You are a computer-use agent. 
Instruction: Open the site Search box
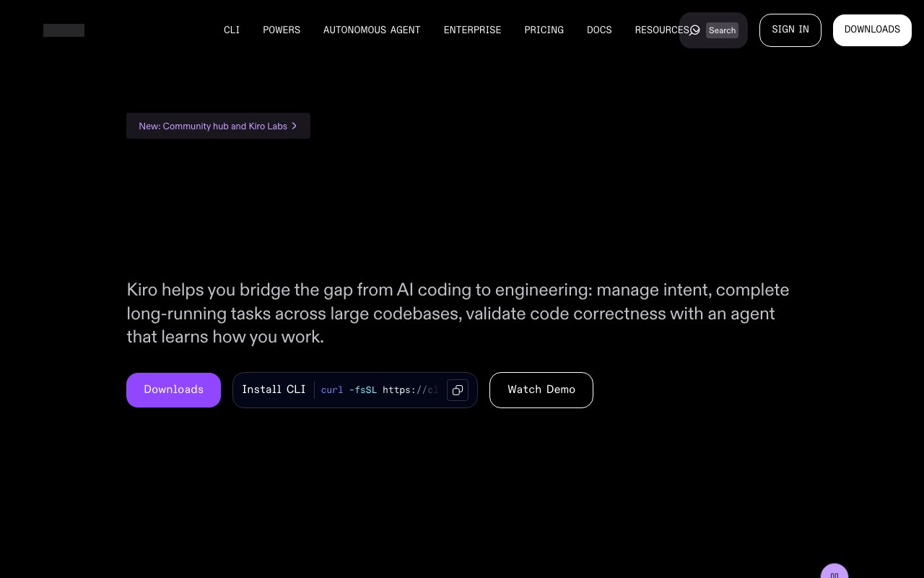(713, 30)
